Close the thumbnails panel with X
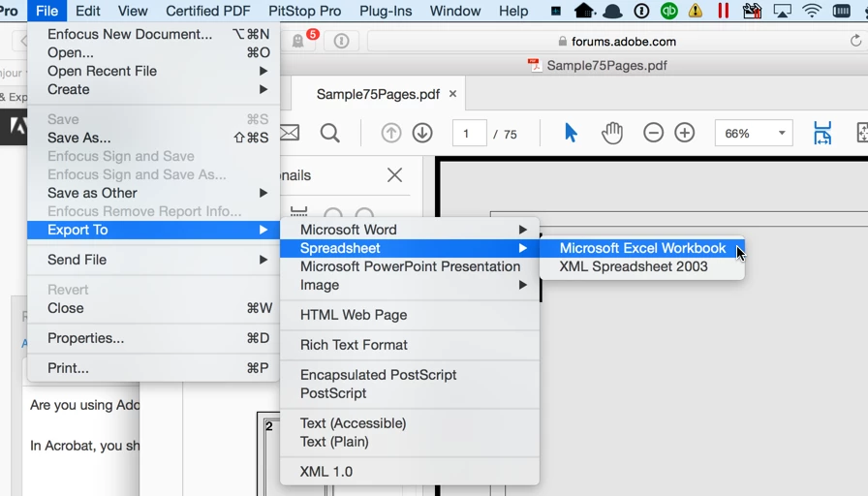Image resolution: width=868 pixels, height=496 pixels. (394, 175)
